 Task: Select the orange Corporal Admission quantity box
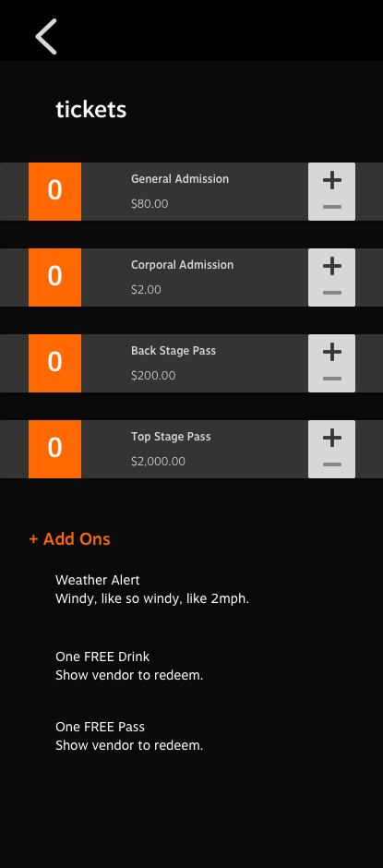pos(54,277)
